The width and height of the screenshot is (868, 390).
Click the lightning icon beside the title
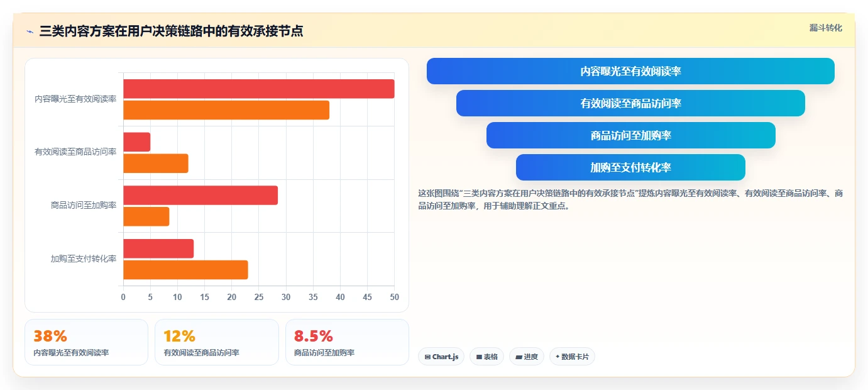pyautogui.click(x=30, y=31)
